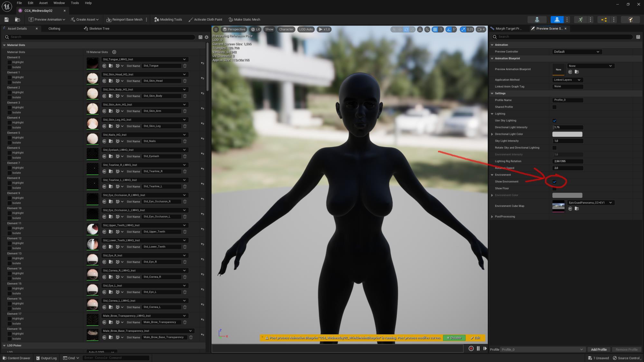Screen dimensions: 644x362
Task: Toggle Shared Profile checkbox
Action: click(x=554, y=107)
